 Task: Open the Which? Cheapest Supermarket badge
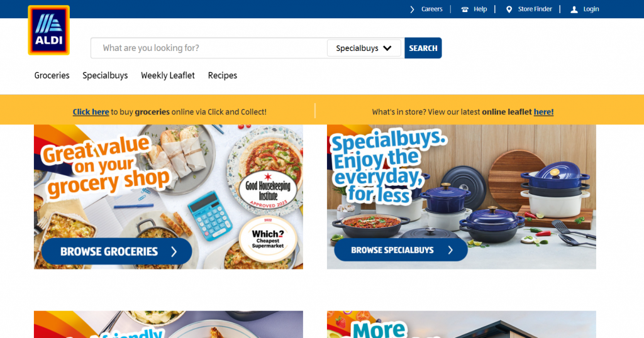coord(268,236)
